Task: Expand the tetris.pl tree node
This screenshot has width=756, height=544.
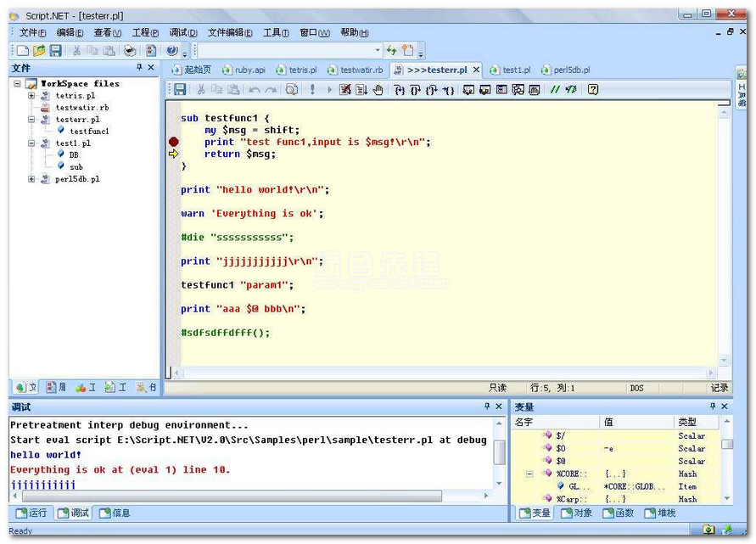Action: point(31,96)
